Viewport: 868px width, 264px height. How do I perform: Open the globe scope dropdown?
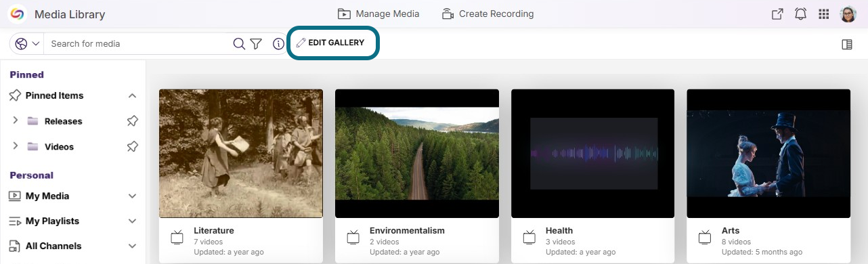pyautogui.click(x=27, y=43)
